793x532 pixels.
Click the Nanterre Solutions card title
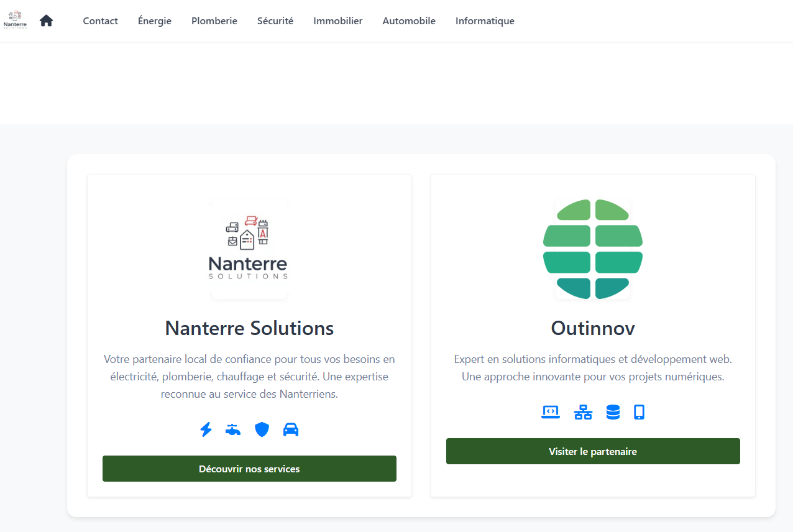coord(249,328)
